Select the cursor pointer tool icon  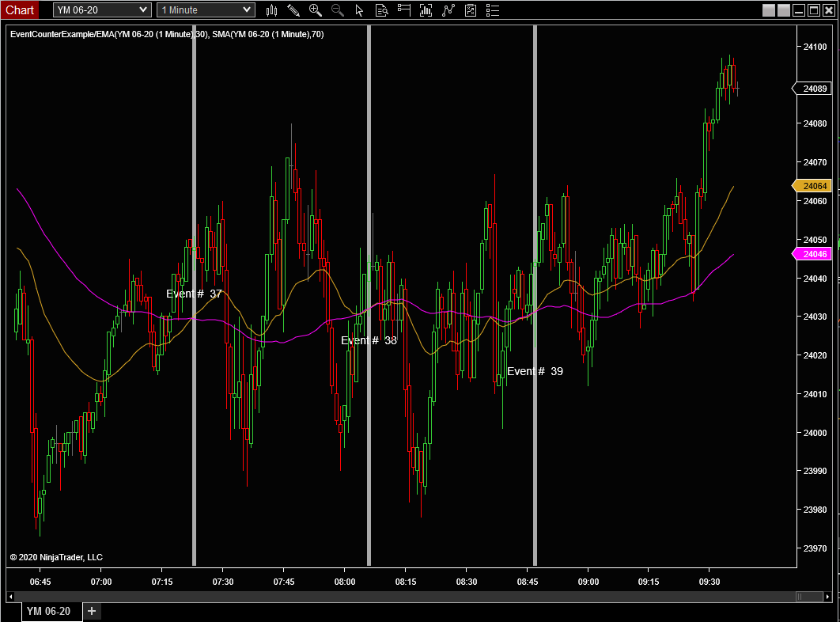(359, 10)
